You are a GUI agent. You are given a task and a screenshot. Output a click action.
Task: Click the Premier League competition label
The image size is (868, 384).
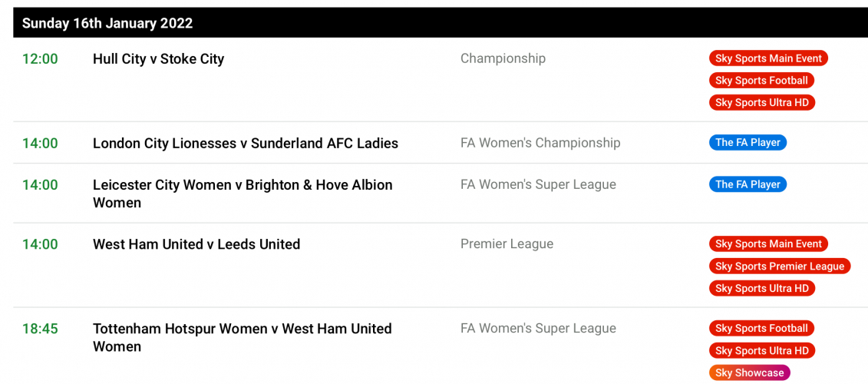[x=507, y=244]
